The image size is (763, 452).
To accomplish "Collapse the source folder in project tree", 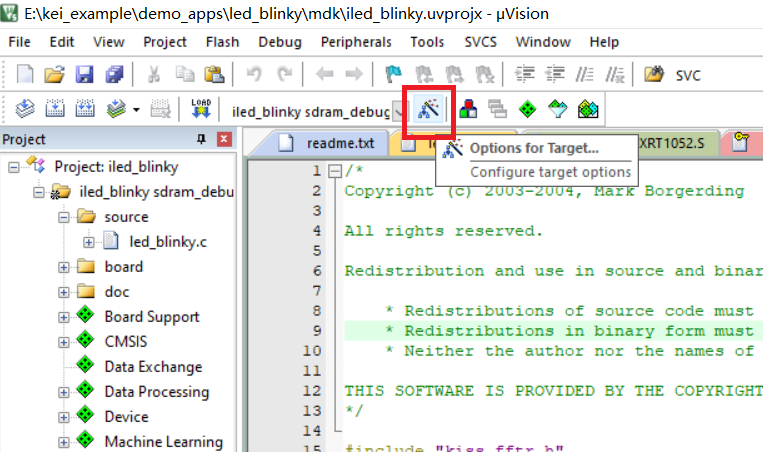I will (x=64, y=217).
